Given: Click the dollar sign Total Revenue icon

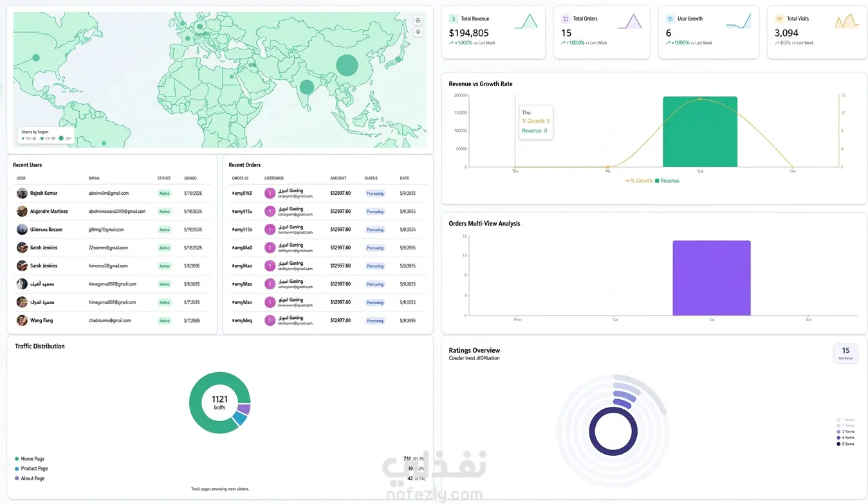Looking at the screenshot, I should tap(454, 19).
